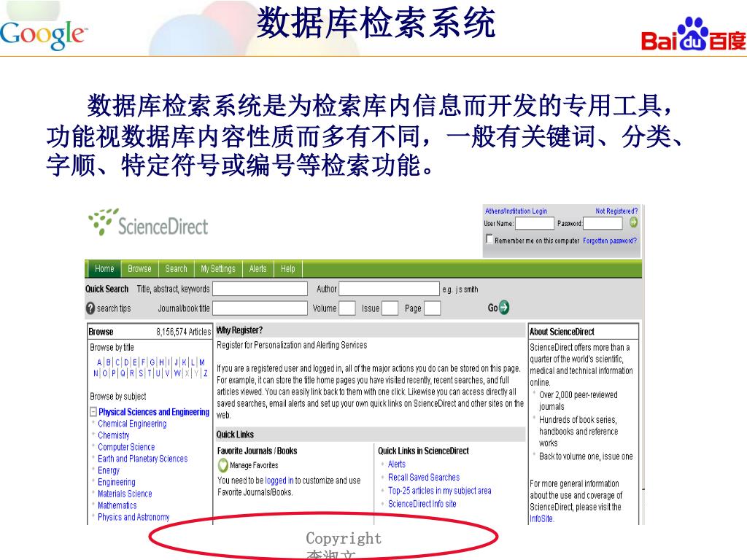Tick Remember me on this computer checkbox

489,239
